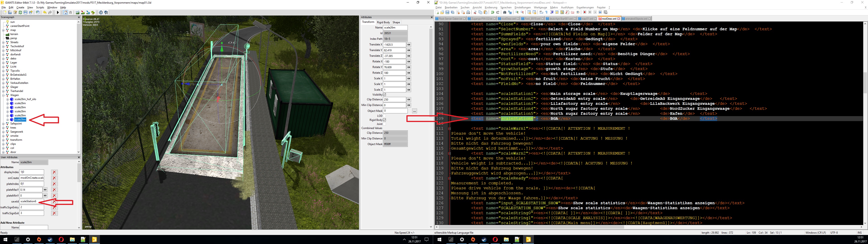Open the Scripts menu in GIANTS Editor

coord(40,7)
